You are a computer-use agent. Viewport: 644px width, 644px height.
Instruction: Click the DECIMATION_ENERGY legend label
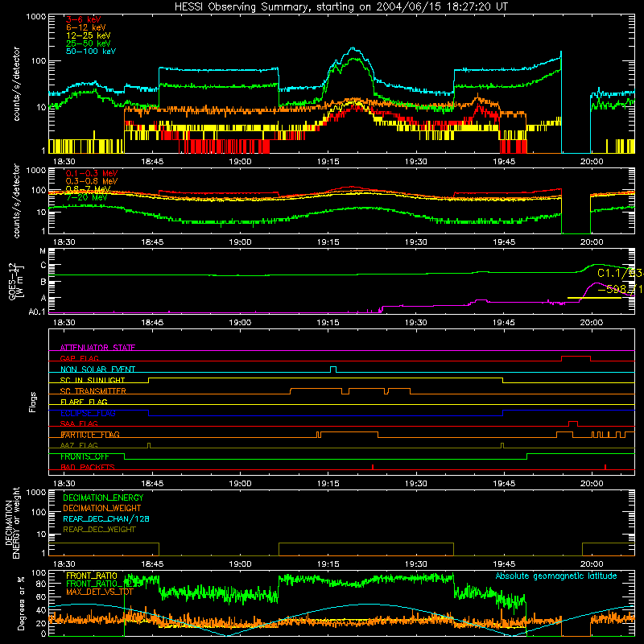point(103,497)
